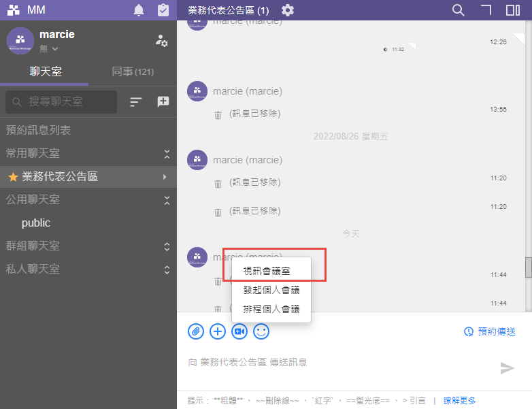Click 預約傳送 scheduled send link
Viewport: 532px width, 409px height.
click(490, 331)
